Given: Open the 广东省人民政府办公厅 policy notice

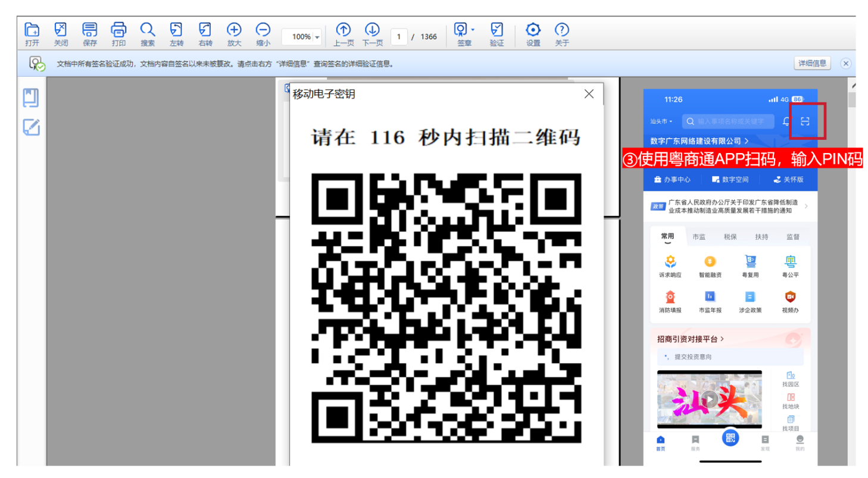Looking at the screenshot, I should click(730, 207).
